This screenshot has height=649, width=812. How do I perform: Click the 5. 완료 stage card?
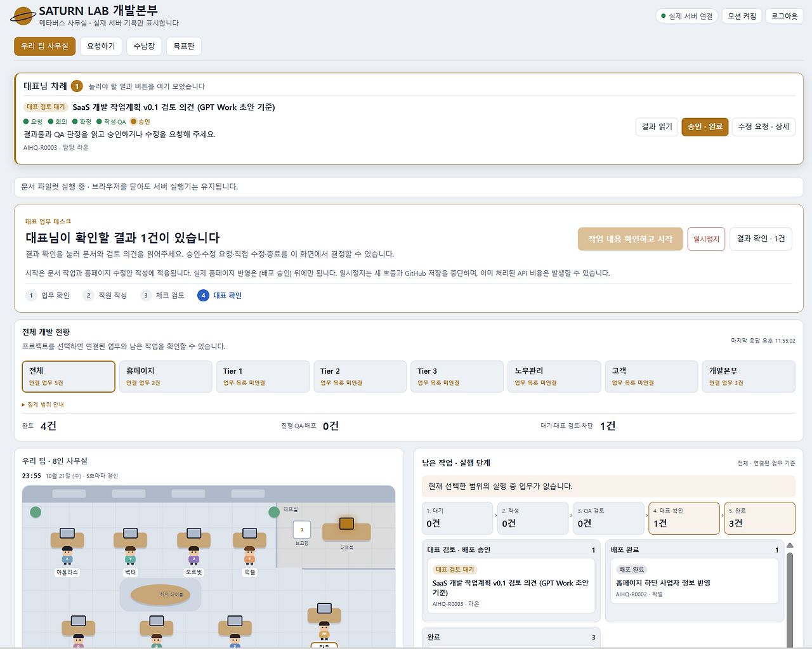coord(759,518)
